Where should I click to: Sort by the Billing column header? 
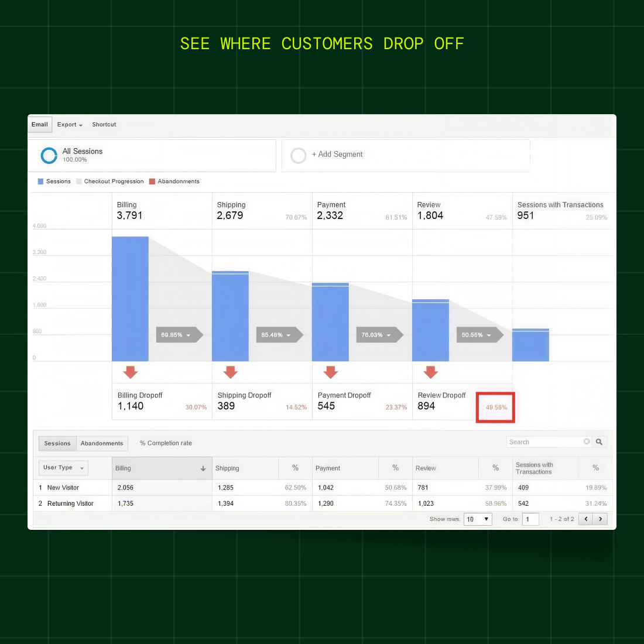pos(162,468)
